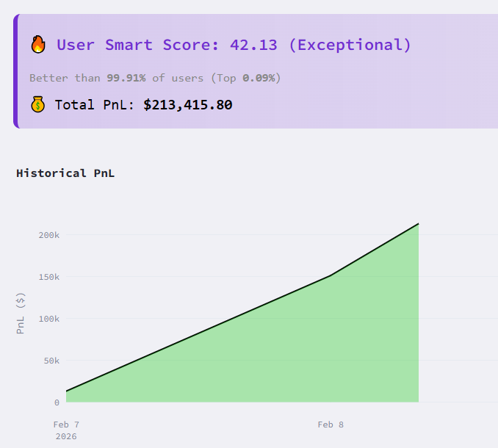The width and height of the screenshot is (498, 448).
Task: Click the money bag emoji icon
Action: point(37,104)
